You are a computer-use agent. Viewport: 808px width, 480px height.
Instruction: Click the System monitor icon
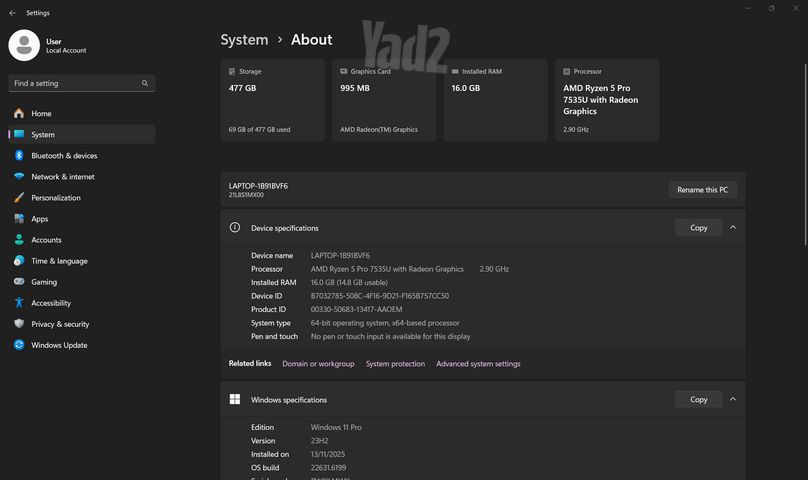pos(19,134)
